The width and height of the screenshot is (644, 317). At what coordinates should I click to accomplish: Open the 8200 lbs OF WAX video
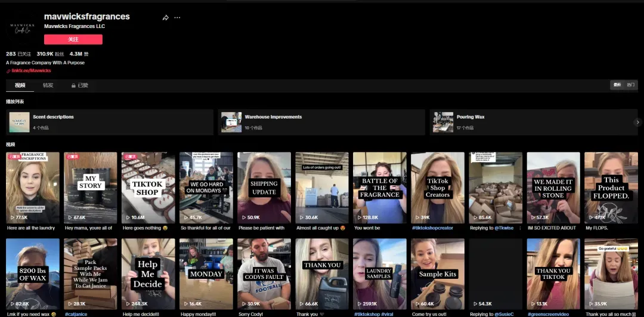33,274
